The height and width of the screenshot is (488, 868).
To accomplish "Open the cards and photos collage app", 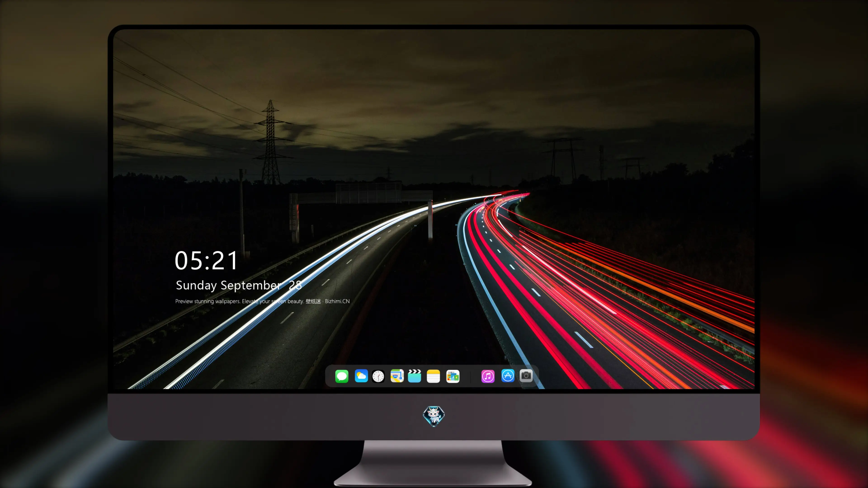I will click(x=453, y=376).
